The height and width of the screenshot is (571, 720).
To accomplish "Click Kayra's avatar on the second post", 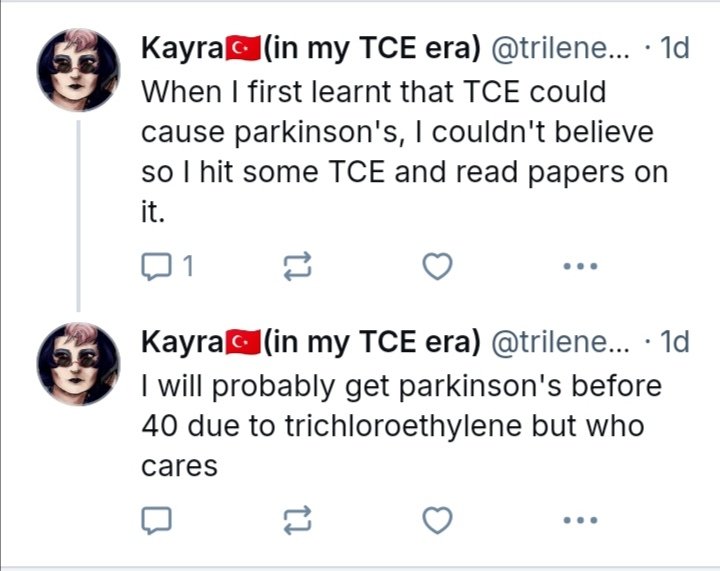I will (x=79, y=364).
